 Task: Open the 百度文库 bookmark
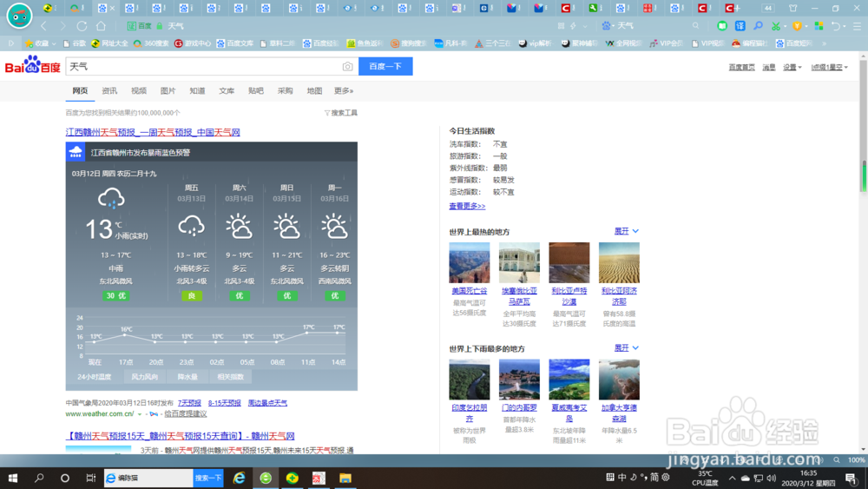[x=235, y=43]
